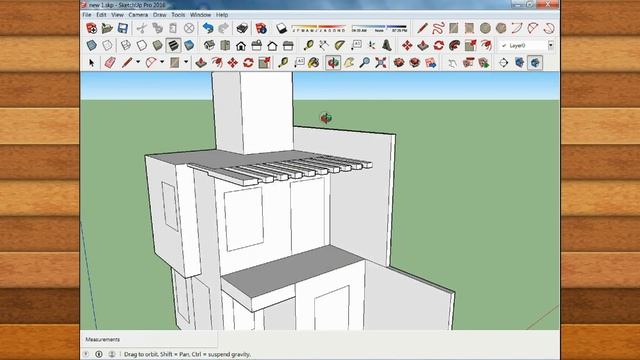
Task: Save the model with the floppy icon
Action: click(x=122, y=28)
